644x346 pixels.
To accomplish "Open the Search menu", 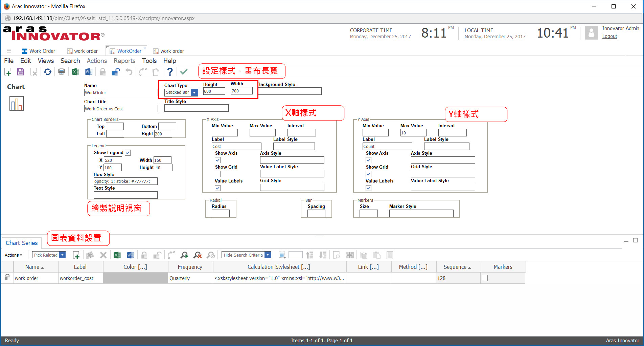I will 70,61.
